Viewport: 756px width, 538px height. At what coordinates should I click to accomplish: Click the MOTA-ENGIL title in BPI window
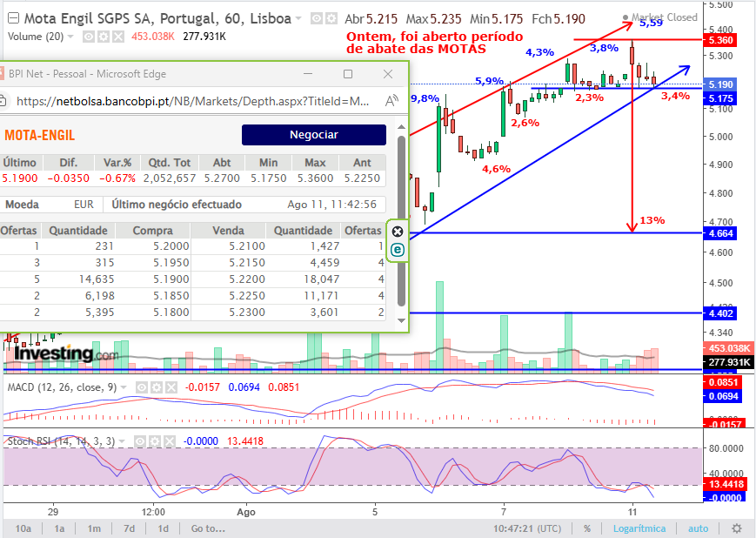tap(39, 135)
